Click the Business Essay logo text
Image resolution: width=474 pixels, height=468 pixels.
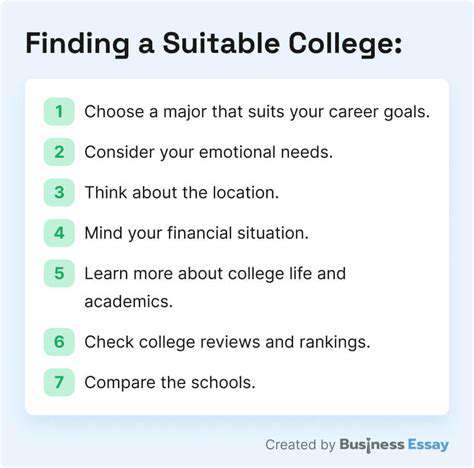tap(394, 445)
